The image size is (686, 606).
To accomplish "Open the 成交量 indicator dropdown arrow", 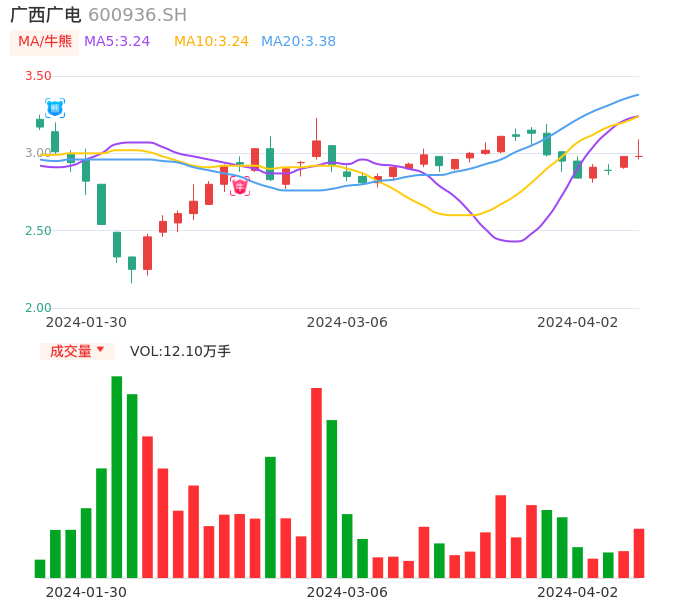I will [x=100, y=350].
